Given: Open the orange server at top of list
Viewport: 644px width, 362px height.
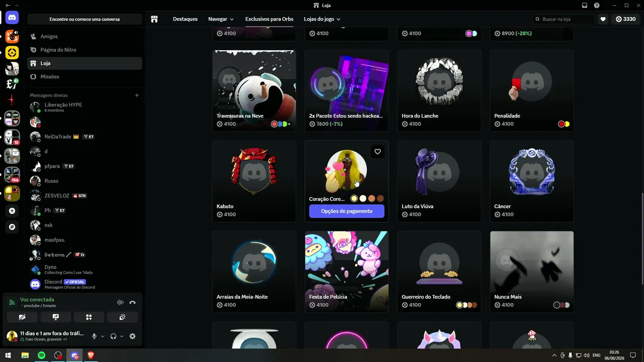Looking at the screenshot, I should pyautogui.click(x=12, y=36).
